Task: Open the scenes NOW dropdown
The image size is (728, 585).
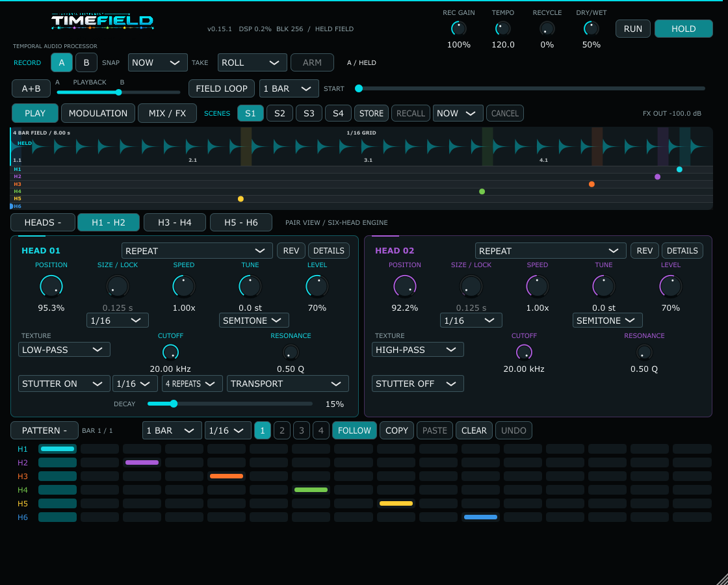Action: point(458,113)
